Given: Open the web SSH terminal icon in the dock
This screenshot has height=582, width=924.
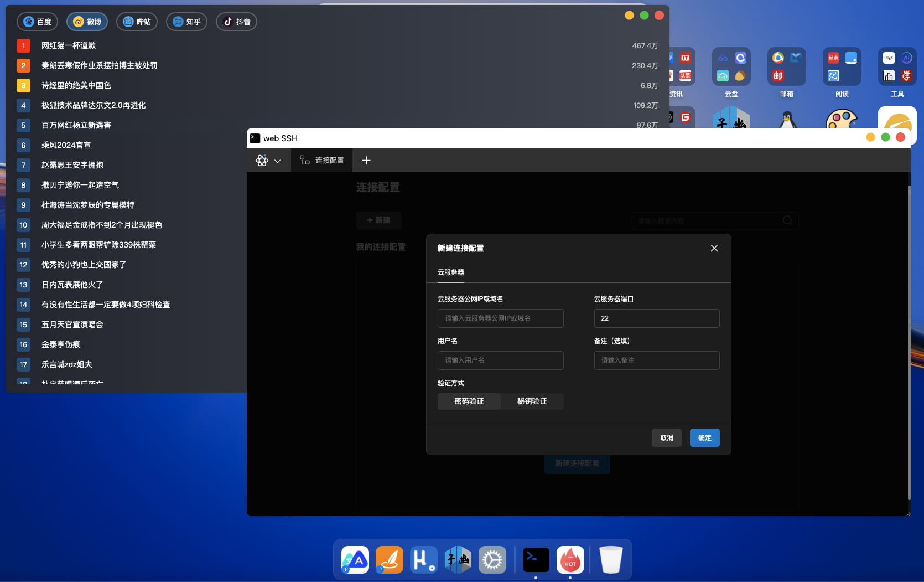Looking at the screenshot, I should point(535,559).
